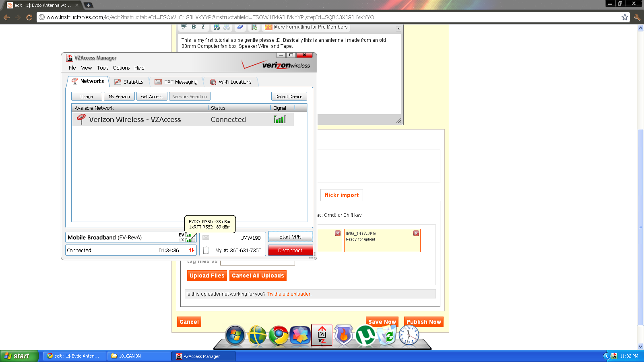Sort by the Available Network column header
The width and height of the screenshot is (644, 362).
[x=140, y=108]
